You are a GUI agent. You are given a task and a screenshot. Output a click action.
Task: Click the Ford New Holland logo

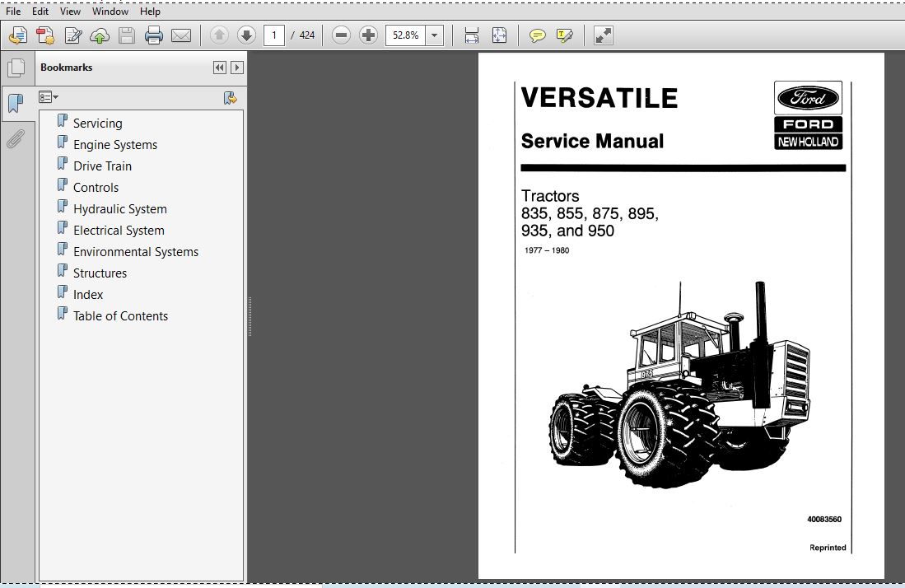(808, 115)
